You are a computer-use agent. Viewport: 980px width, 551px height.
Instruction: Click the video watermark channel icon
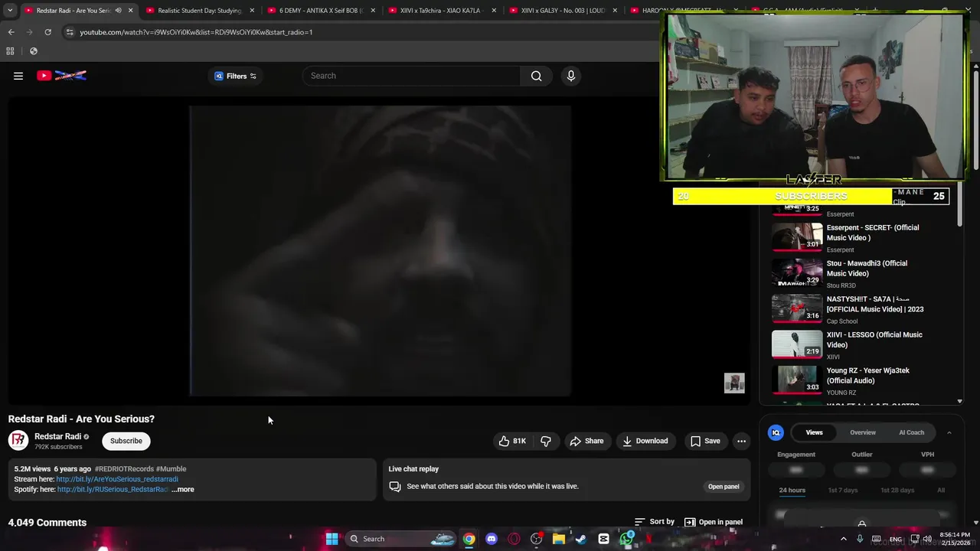(x=734, y=383)
